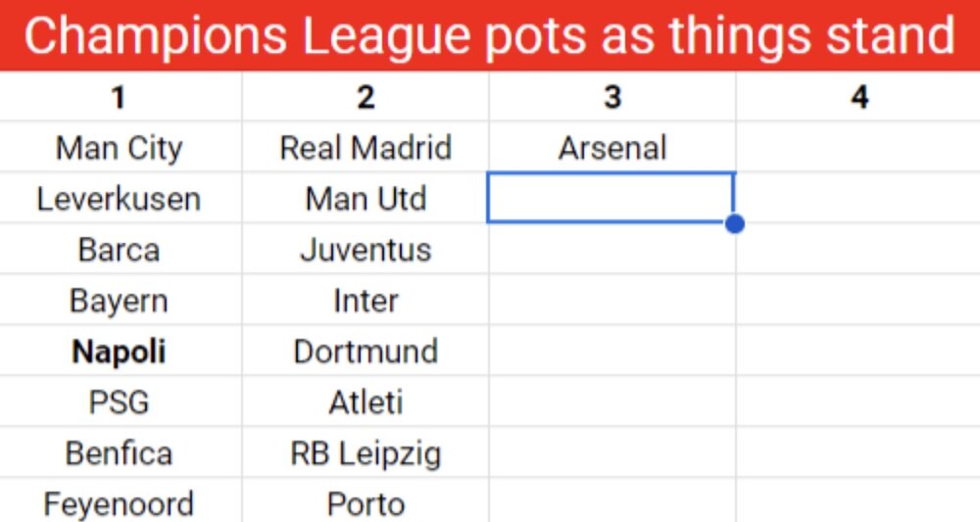Select the Real Madrid cell

coord(366,148)
